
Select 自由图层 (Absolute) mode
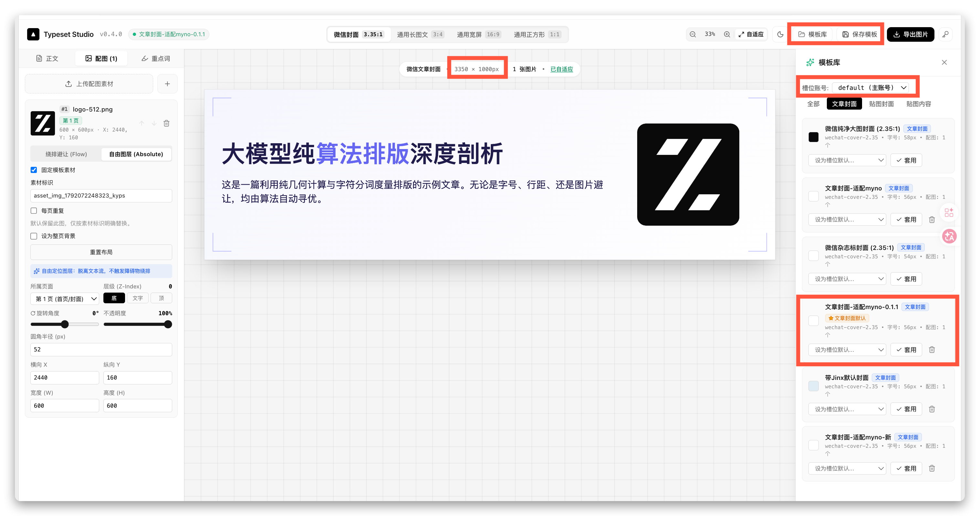136,154
